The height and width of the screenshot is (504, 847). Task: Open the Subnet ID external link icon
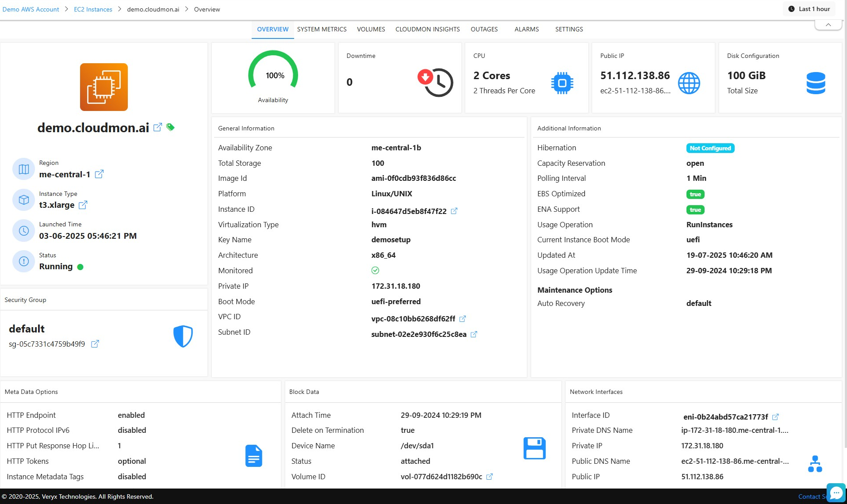click(474, 334)
